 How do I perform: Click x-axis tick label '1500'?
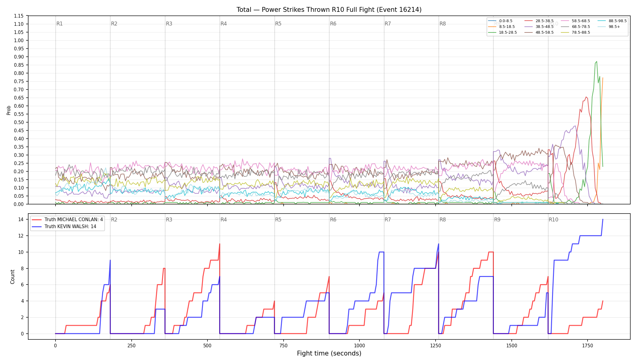click(x=511, y=345)
